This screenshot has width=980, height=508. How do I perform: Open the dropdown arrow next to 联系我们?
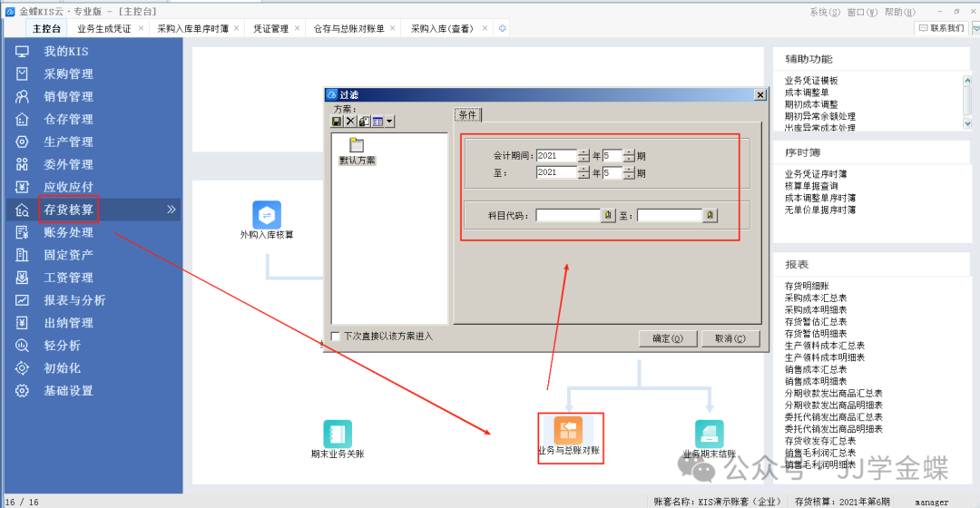pos(975,28)
